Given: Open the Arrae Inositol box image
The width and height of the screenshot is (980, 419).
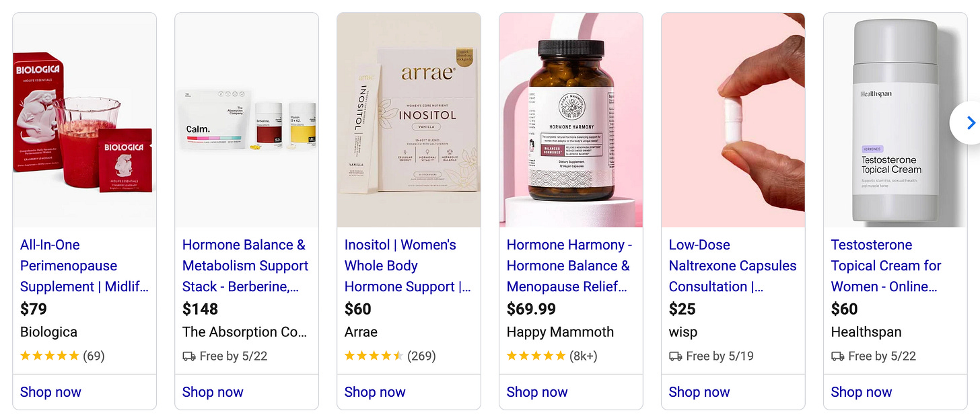Looking at the screenshot, I should (409, 120).
